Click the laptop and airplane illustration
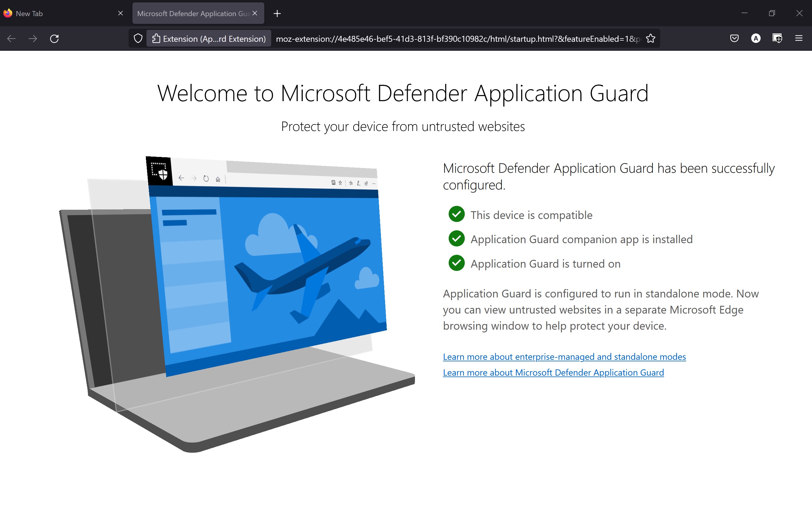 (237, 305)
